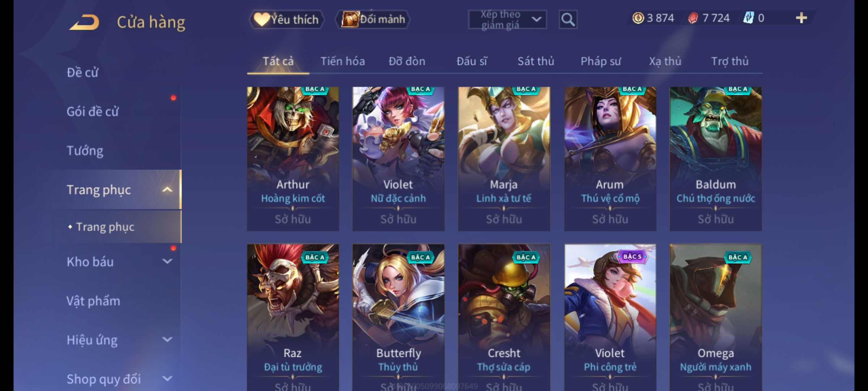Switch to the Sát thủ tab

[536, 61]
